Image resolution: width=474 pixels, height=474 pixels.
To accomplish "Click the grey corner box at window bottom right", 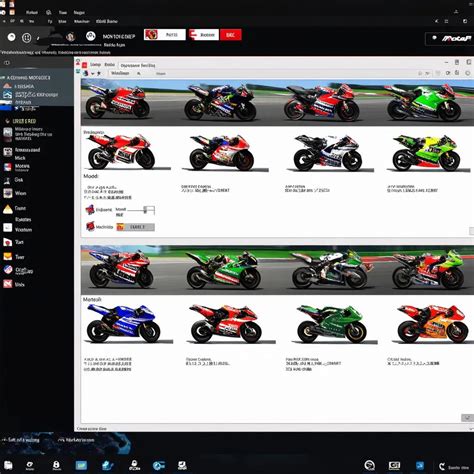I will click(x=467, y=418).
